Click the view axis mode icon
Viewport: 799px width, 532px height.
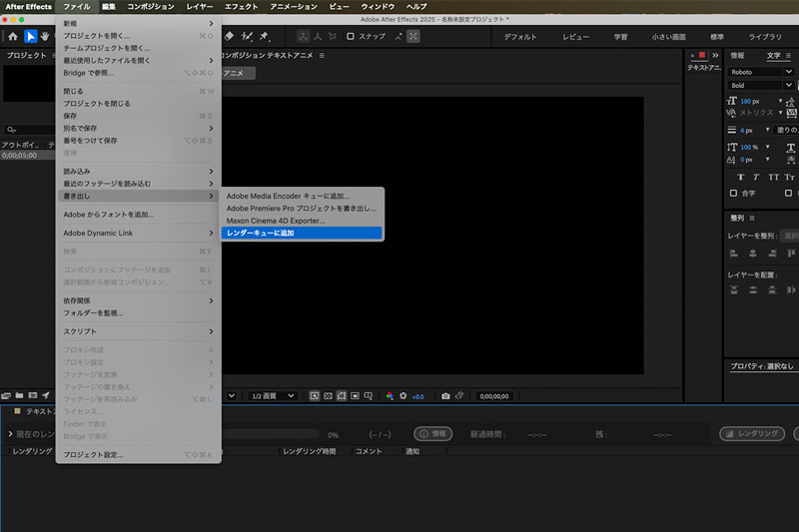[333, 36]
